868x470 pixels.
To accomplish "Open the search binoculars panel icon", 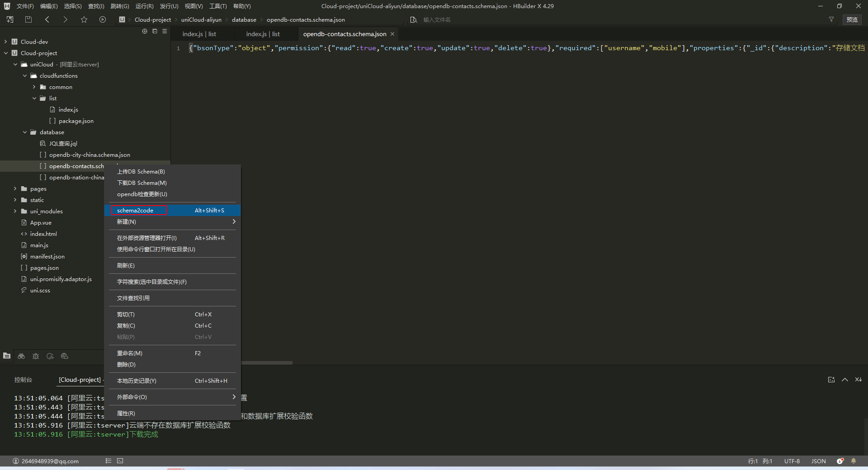I will point(21,356).
